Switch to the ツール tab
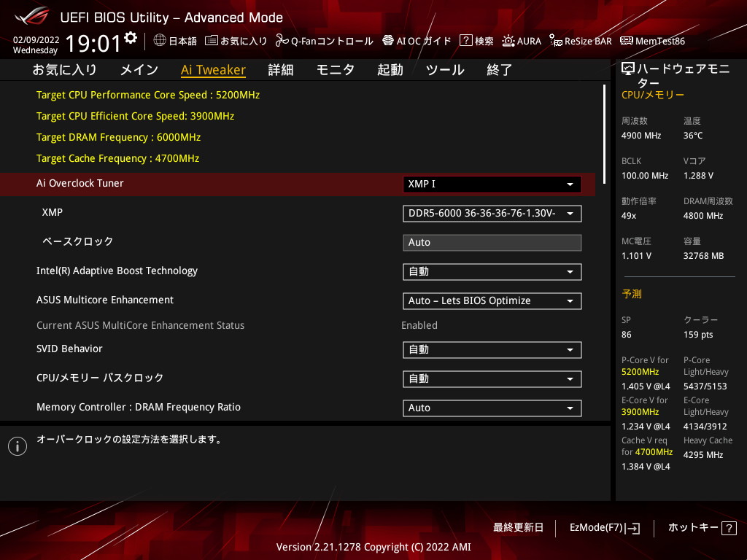Image resolution: width=747 pixels, height=560 pixels. point(445,70)
